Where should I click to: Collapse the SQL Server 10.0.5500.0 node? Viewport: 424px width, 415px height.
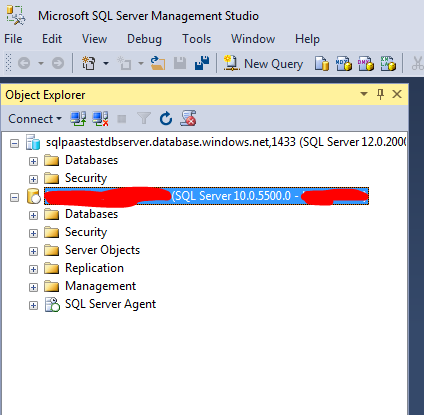[14, 198]
